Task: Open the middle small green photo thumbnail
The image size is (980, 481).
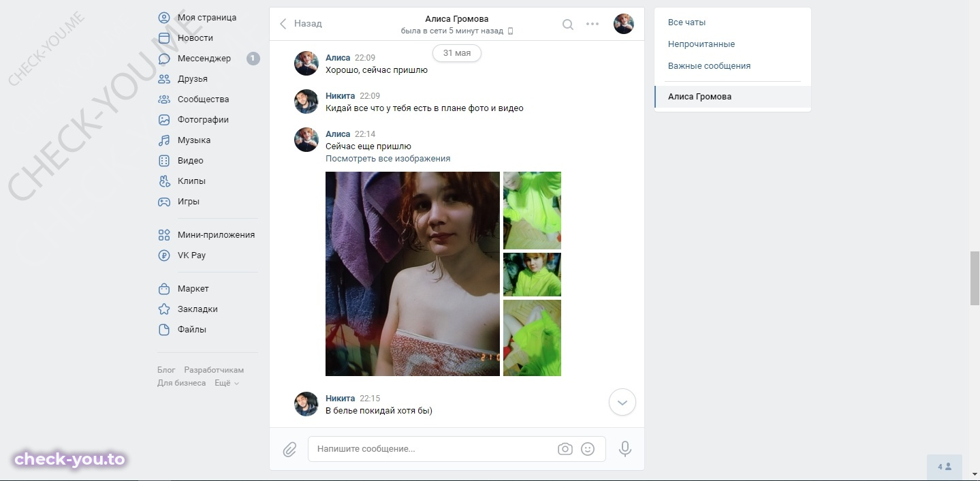Action: pos(532,275)
